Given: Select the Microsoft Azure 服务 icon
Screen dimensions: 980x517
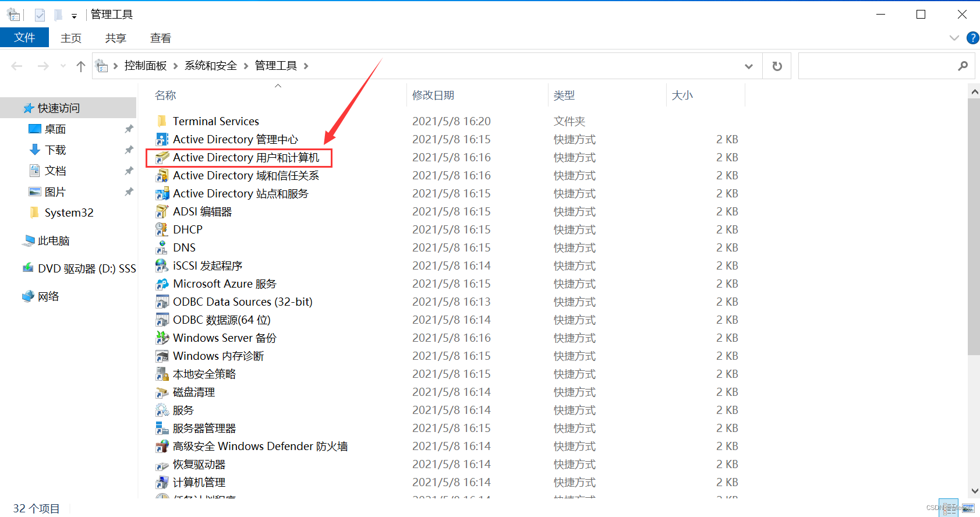Looking at the screenshot, I should (162, 284).
